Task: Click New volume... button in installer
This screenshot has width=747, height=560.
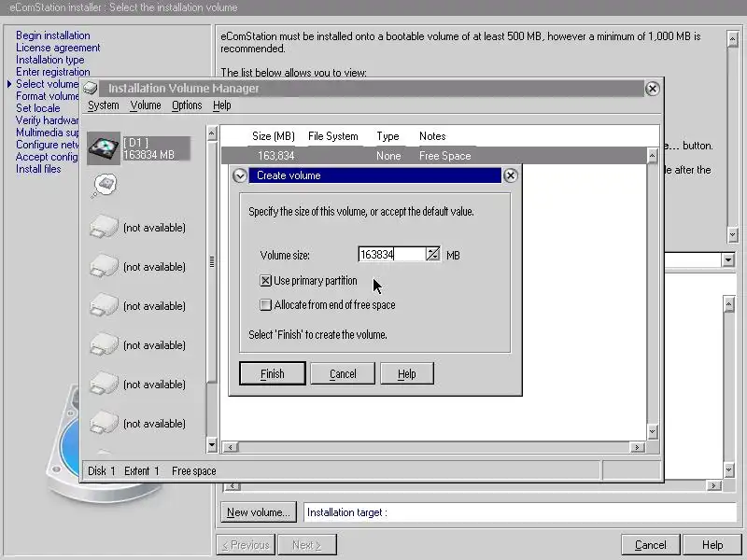Action: coord(259,512)
